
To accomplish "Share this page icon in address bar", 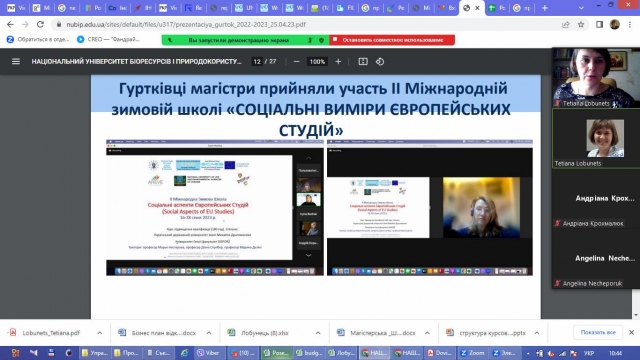I will 566,24.
